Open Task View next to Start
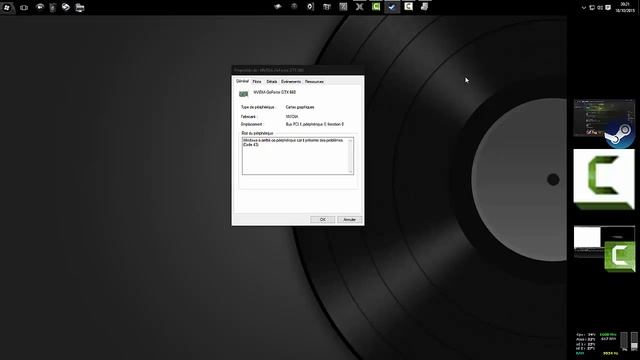This screenshot has width=640, height=360. [x=24, y=7]
